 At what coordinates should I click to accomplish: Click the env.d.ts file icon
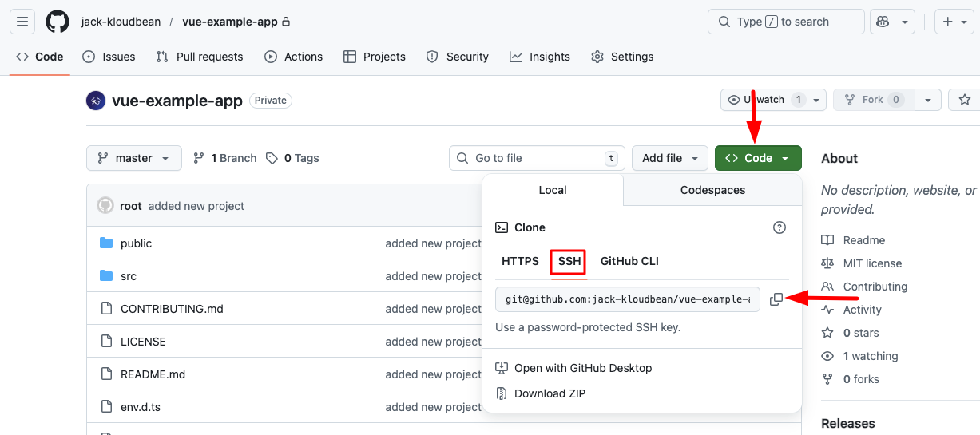tap(106, 407)
